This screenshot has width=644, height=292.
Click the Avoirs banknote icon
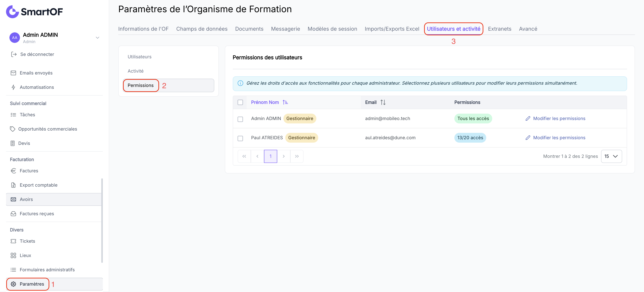point(13,199)
